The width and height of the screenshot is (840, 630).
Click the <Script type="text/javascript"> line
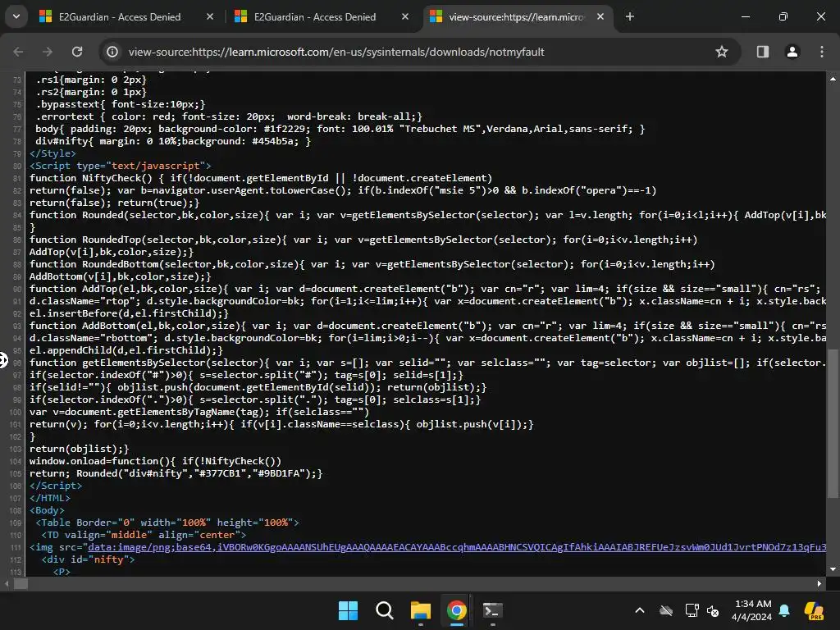pos(121,166)
